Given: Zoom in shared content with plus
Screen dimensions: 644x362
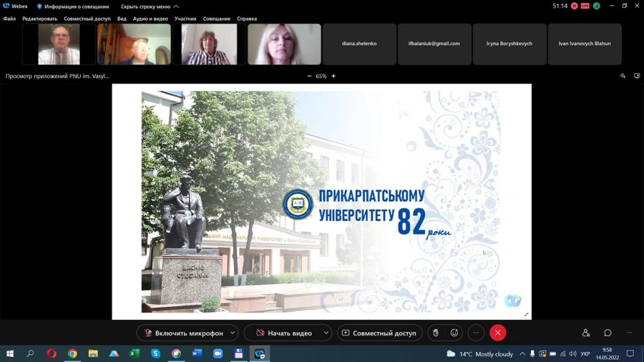Looking at the screenshot, I should coord(333,76).
